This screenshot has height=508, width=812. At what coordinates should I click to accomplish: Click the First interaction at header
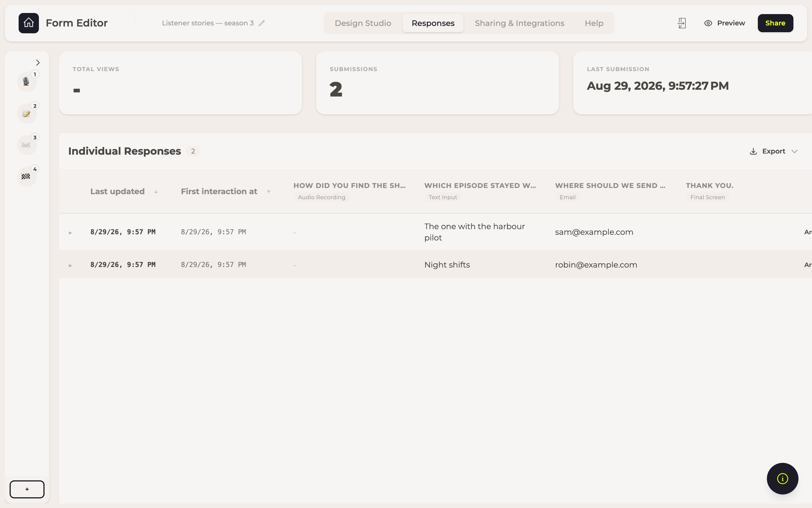pos(219,192)
